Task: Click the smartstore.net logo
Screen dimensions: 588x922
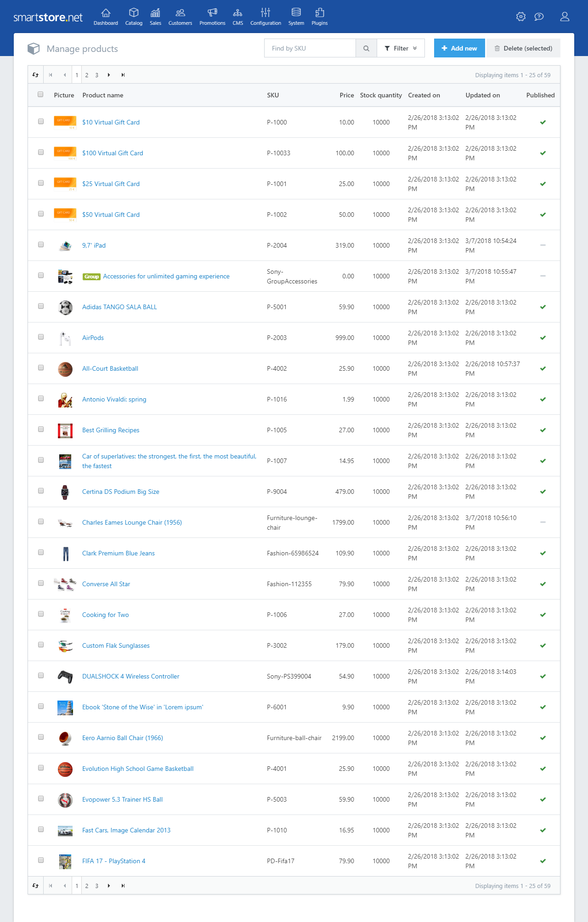Action: [48, 17]
